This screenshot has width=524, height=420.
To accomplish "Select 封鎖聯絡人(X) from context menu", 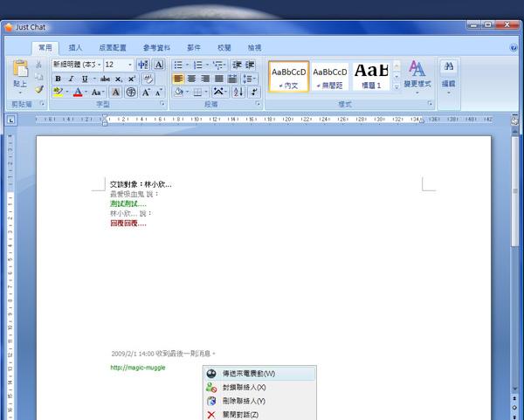I will click(x=244, y=387).
